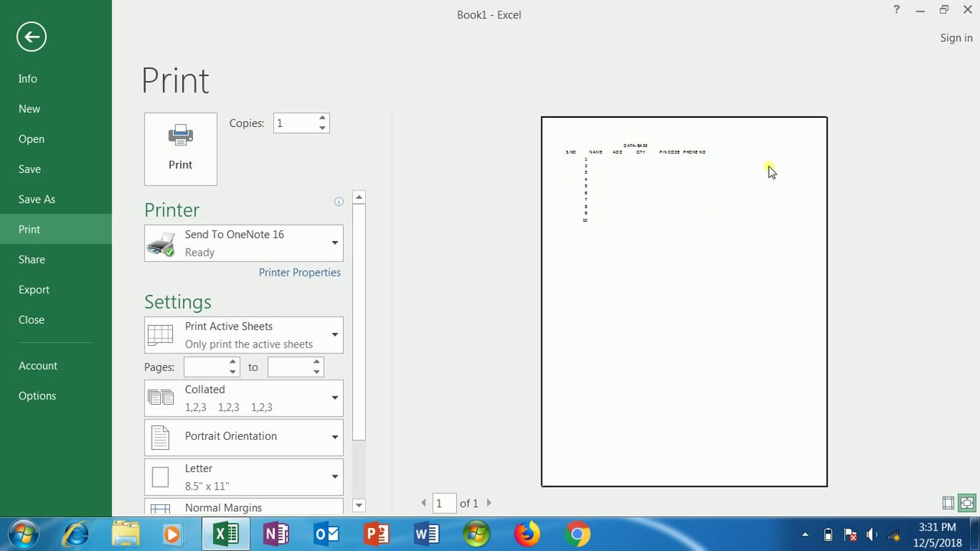Open Outlook from taskbar
980x551 pixels.
point(326,533)
